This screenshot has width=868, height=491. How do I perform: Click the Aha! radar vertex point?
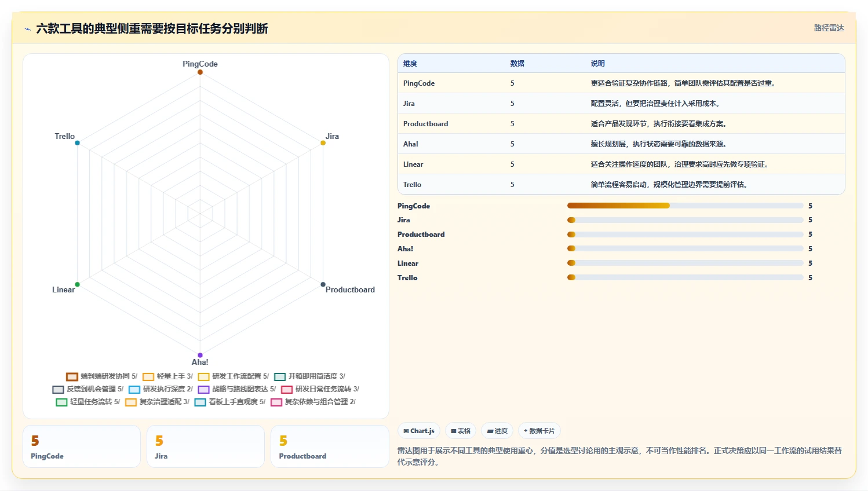tap(200, 355)
